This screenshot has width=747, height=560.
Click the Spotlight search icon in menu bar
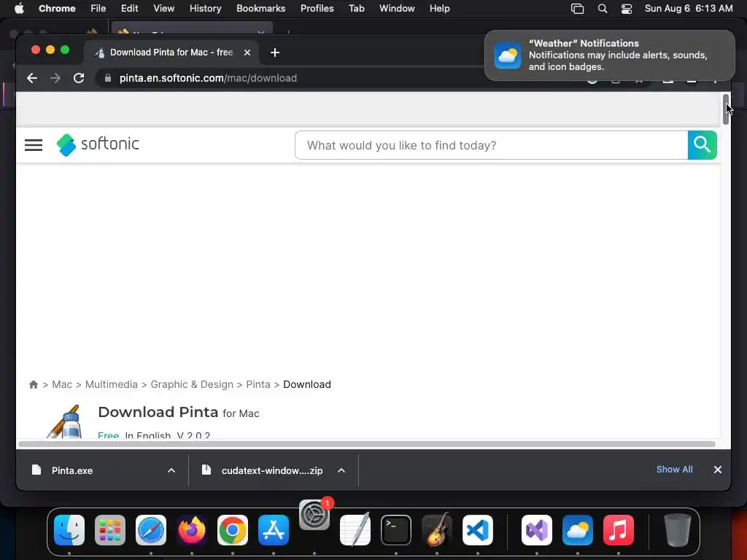click(x=603, y=9)
